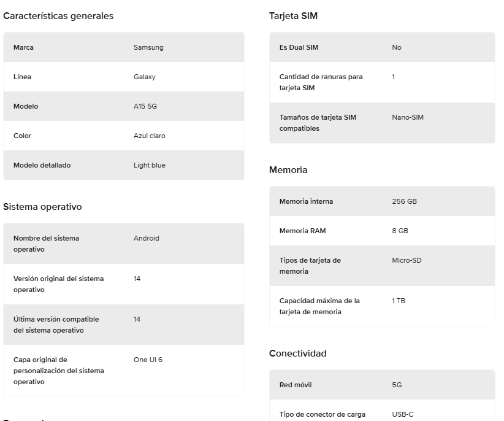Image resolution: width=504 pixels, height=421 pixels.
Task: Click the 8 GB RAM value
Action: point(400,231)
